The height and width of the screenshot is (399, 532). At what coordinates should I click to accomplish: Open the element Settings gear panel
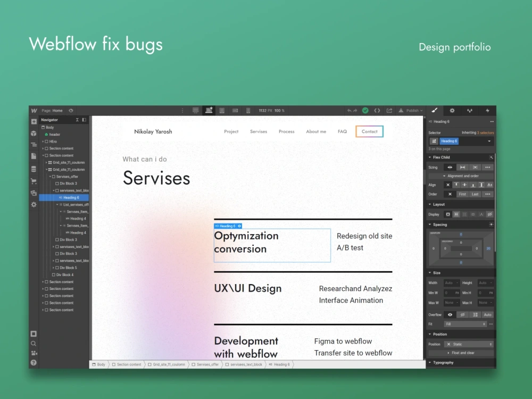[452, 110]
